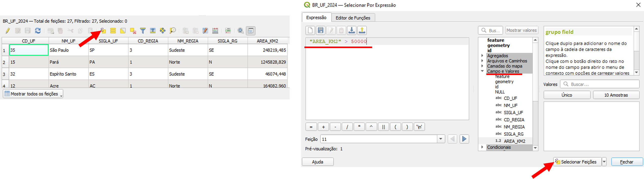Open dropdown arrow beside Selecionar Feições
This screenshot has width=644, height=179.
604,162
